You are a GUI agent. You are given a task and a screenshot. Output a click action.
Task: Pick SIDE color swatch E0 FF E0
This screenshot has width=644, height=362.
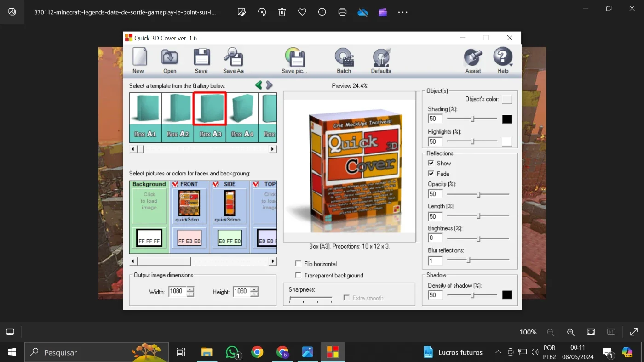[x=230, y=238]
